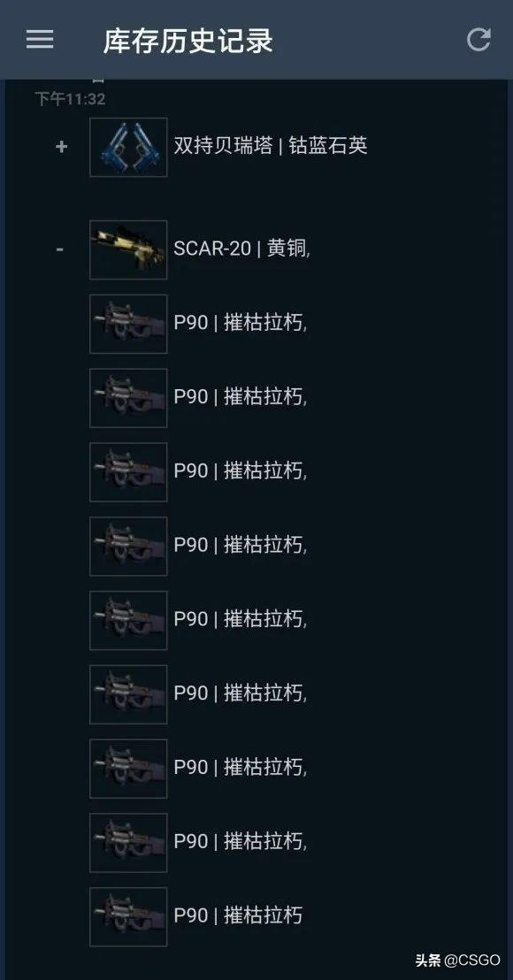Click the eighth P90 | 摧枯拉朽 name
This screenshot has height=980, width=513.
240,841
